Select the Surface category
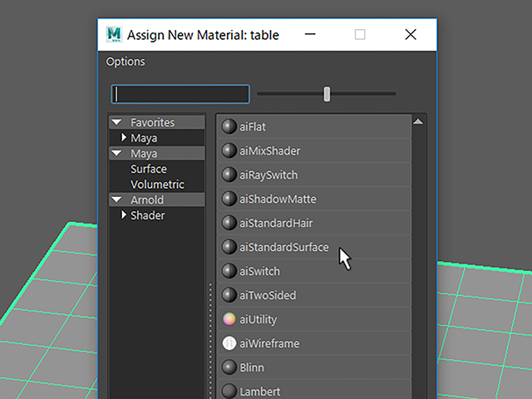Image resolution: width=532 pixels, height=399 pixels. coord(149,169)
